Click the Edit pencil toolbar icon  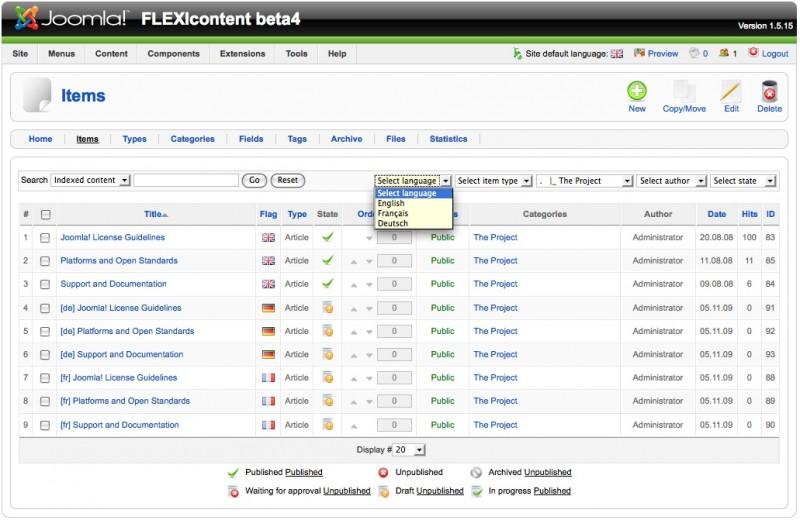pyautogui.click(x=731, y=91)
